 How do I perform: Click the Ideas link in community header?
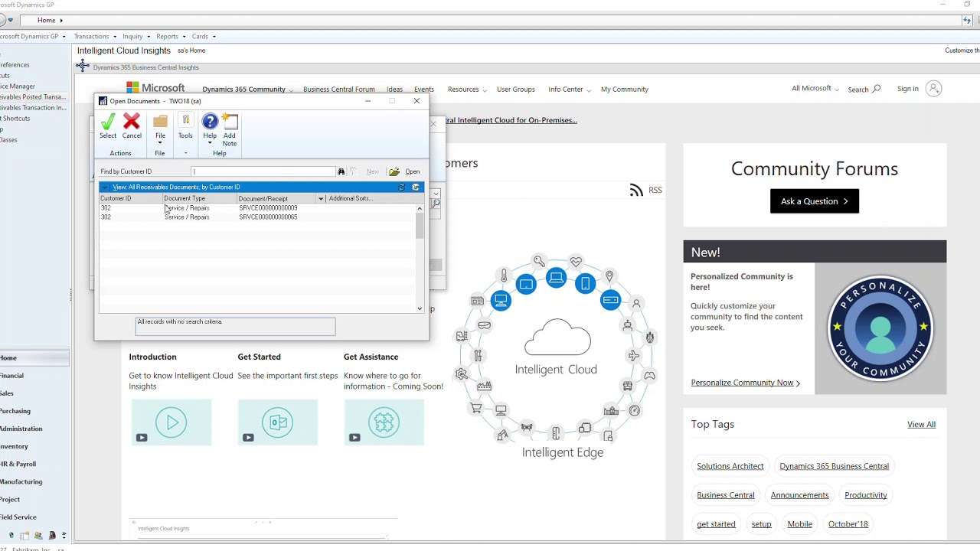click(394, 90)
